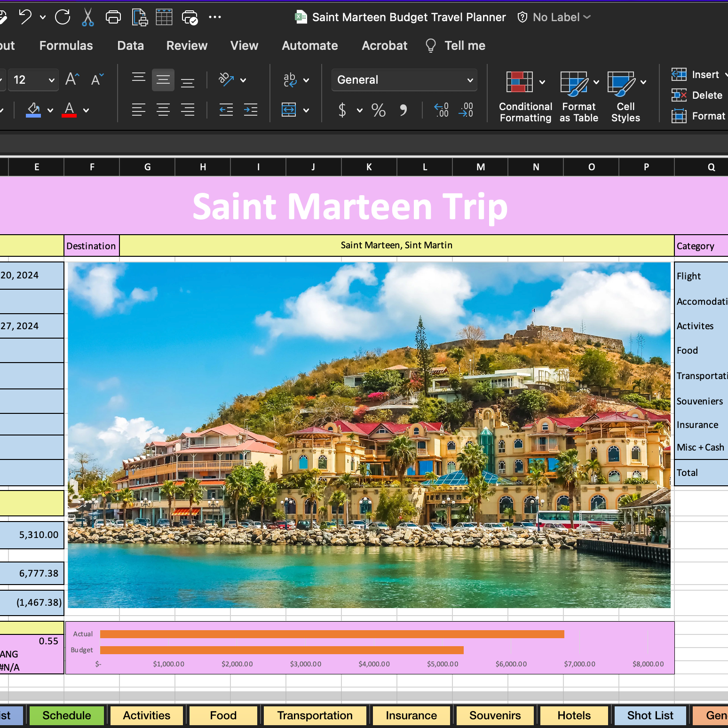Click the Increase Indent icon
This screenshot has width=728, height=728.
click(x=251, y=110)
